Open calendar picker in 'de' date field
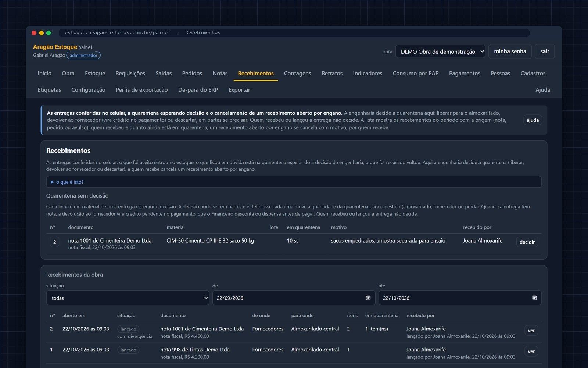The height and width of the screenshot is (368, 588). click(368, 298)
